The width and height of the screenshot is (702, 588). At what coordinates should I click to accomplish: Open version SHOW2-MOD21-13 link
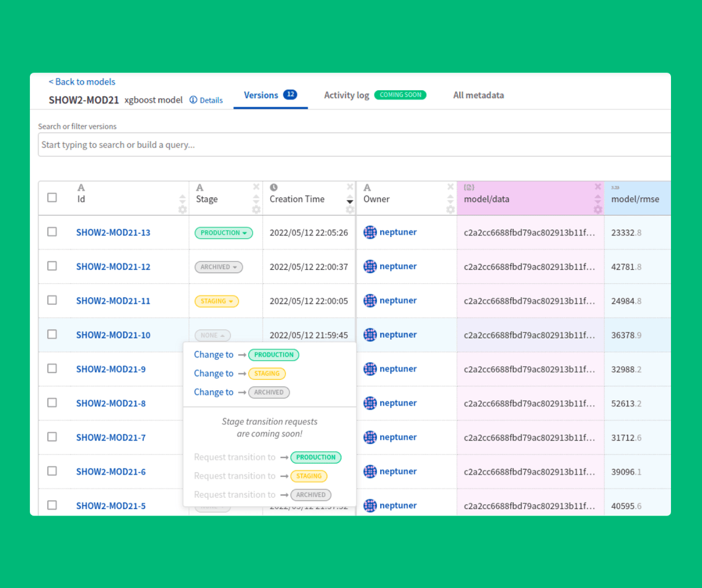click(113, 232)
